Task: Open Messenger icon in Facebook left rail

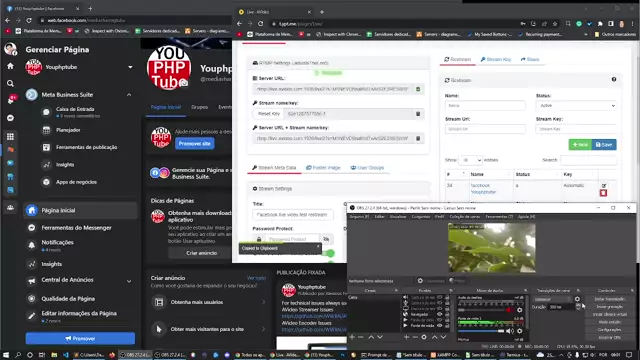Action: tap(10, 118)
